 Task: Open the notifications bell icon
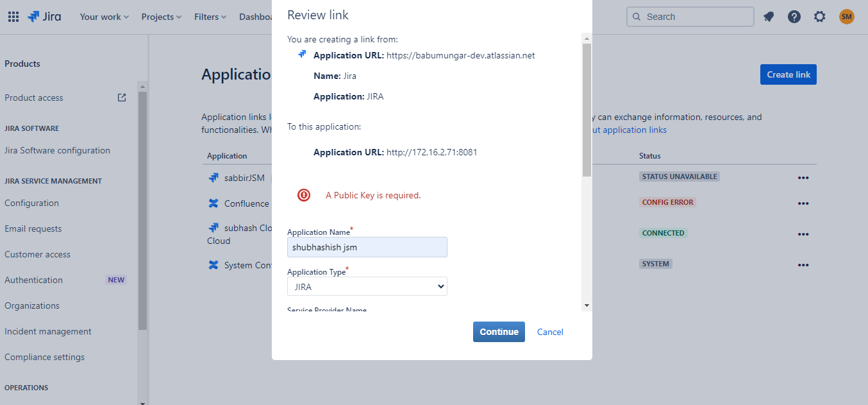(768, 16)
